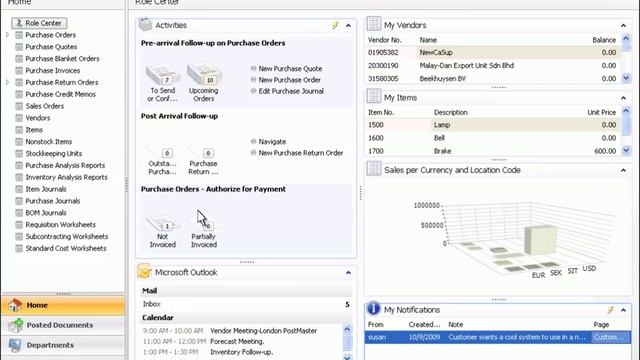The width and height of the screenshot is (640, 360).
Task: Click the New Purchase Order link
Action: pyautogui.click(x=289, y=80)
